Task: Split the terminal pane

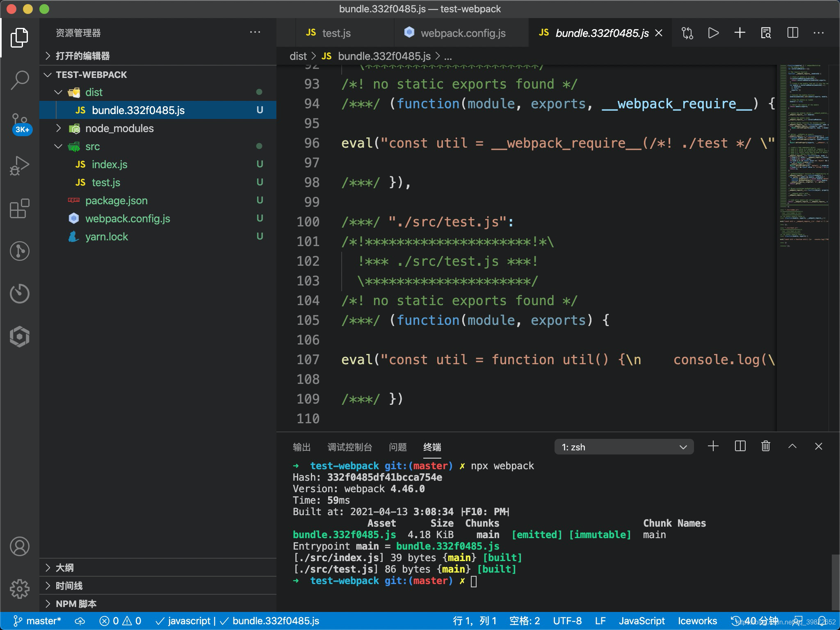Action: [740, 446]
